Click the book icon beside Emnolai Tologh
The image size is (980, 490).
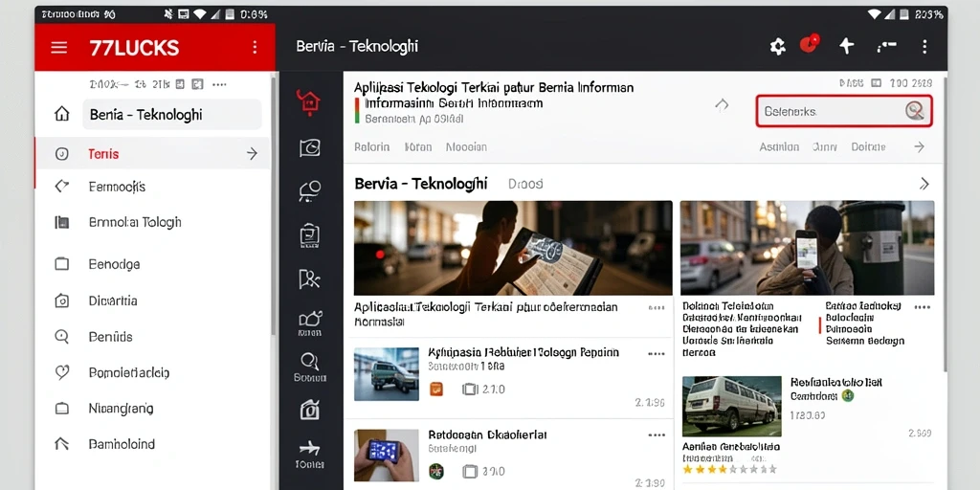pos(62,222)
